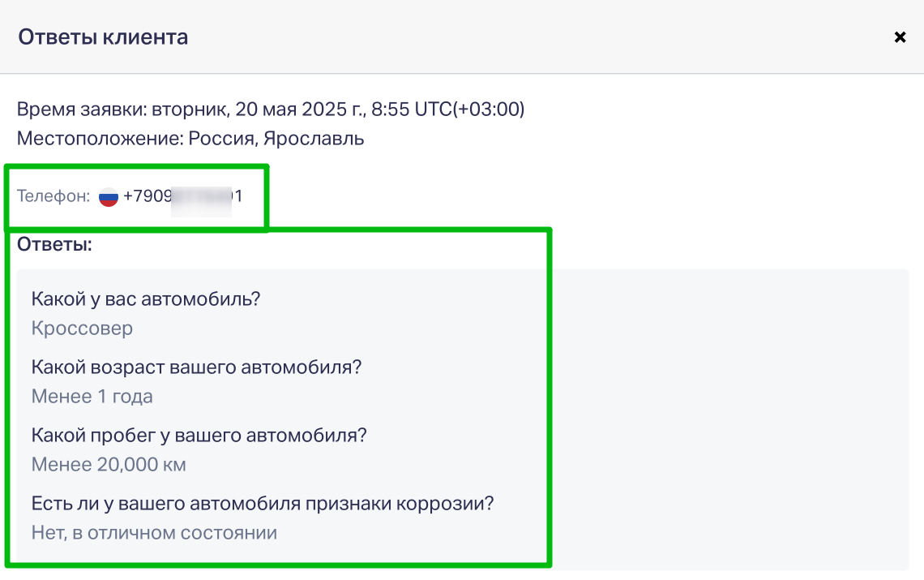The height and width of the screenshot is (580, 924).
Task: Select the answer "Менее 1 года"
Action: coord(92,397)
